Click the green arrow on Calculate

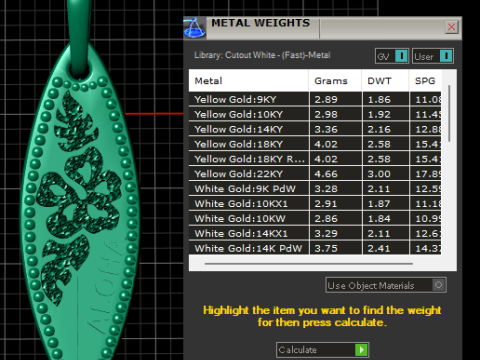click(x=361, y=350)
